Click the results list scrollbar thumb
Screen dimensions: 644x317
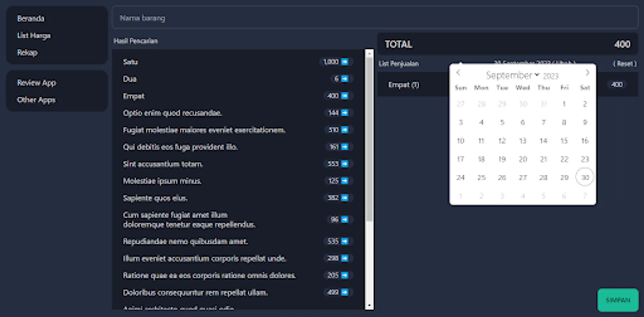click(x=369, y=139)
